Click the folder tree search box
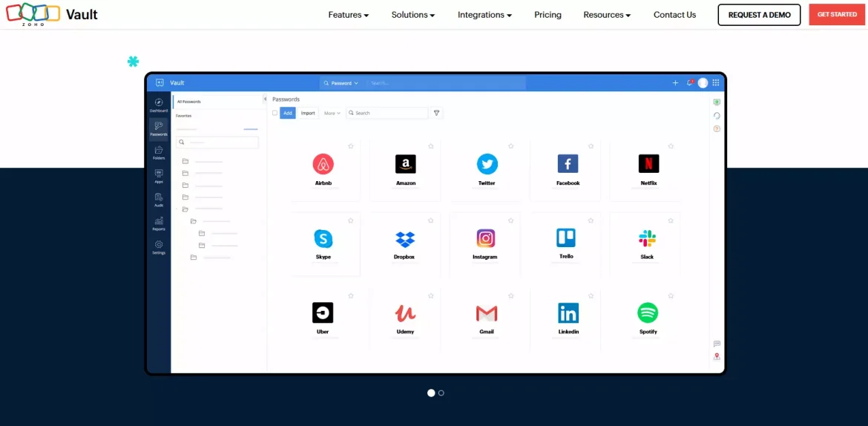The width and height of the screenshot is (868, 426). point(217,142)
